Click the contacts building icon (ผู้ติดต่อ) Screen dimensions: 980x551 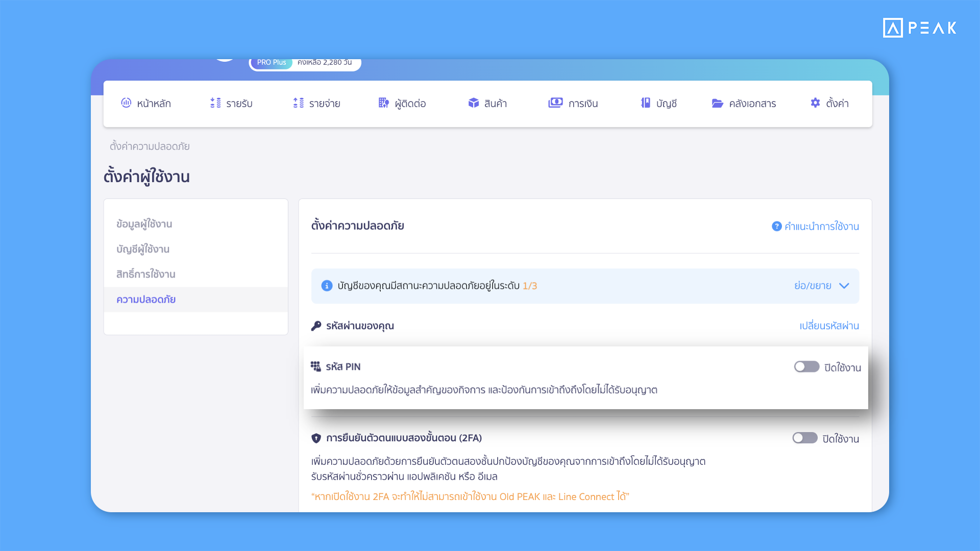coord(384,103)
